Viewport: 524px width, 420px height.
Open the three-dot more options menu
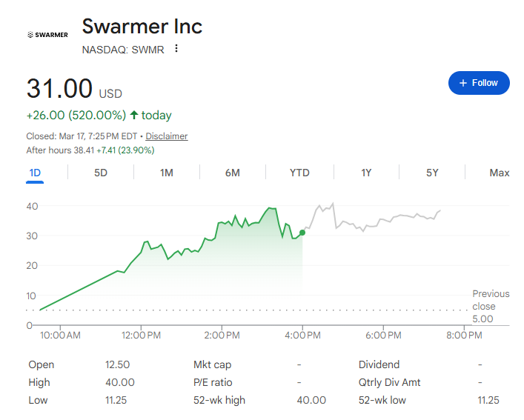[x=176, y=49]
